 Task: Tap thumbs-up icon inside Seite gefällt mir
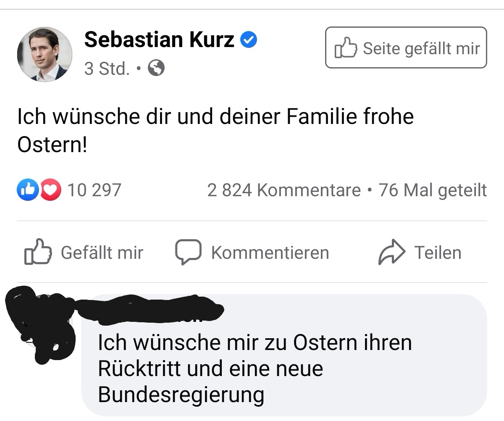[x=346, y=48]
